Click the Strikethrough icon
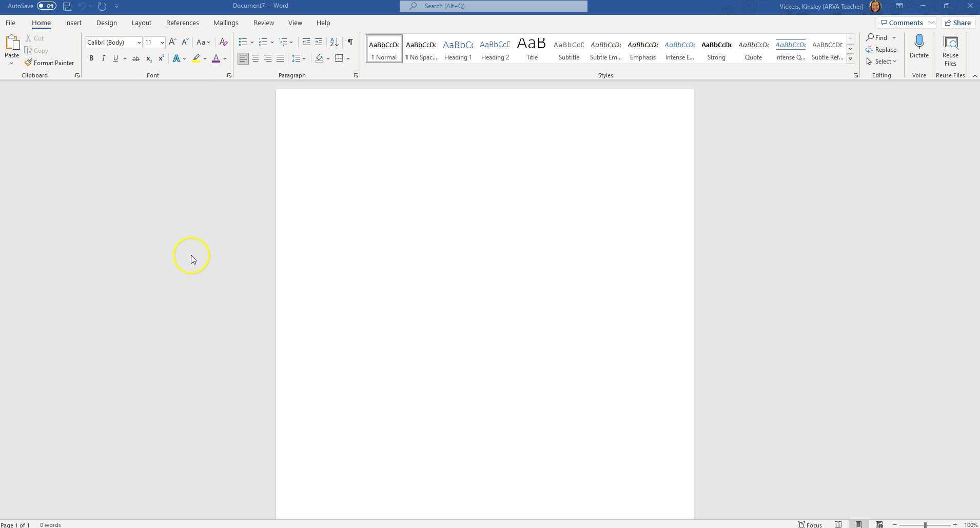Screen dimensions: 980x528 pos(135,58)
